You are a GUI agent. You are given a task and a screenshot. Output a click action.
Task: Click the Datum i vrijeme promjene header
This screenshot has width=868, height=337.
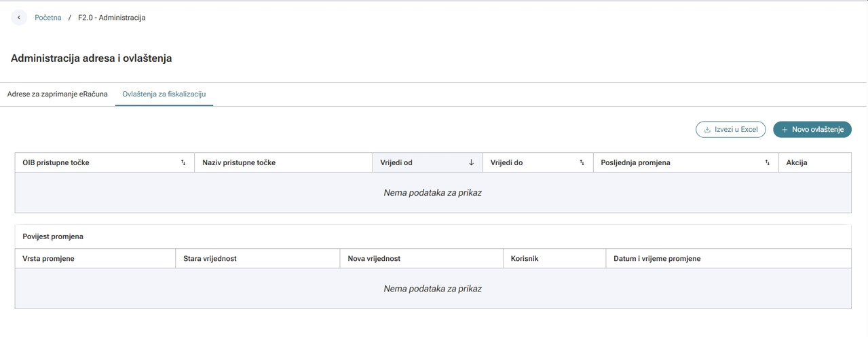728,259
